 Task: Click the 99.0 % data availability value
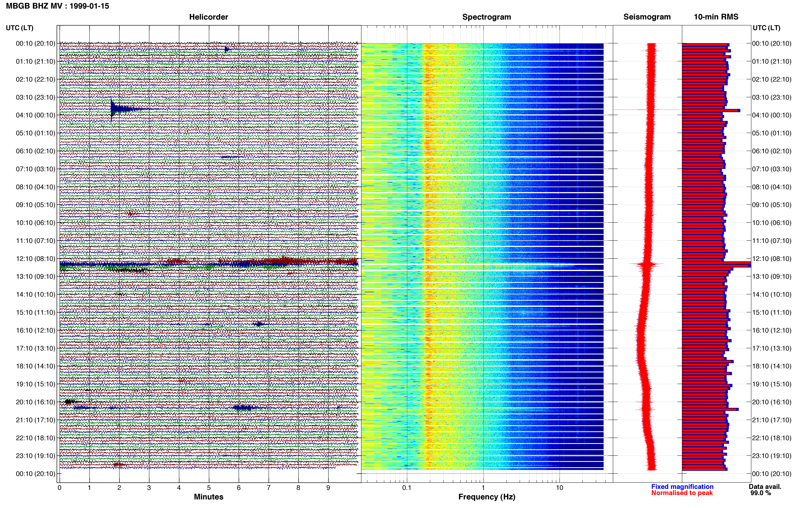761,493
